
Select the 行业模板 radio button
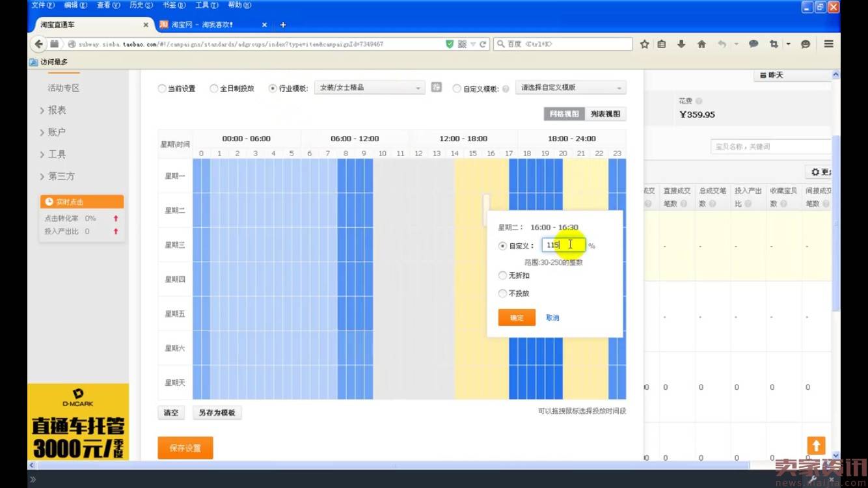tap(273, 88)
